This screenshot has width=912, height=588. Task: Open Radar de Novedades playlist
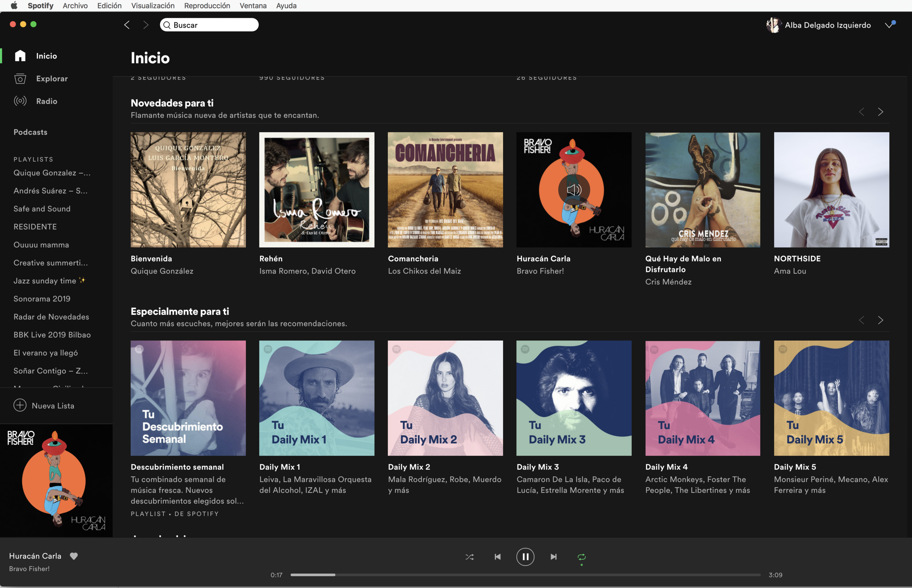click(51, 317)
